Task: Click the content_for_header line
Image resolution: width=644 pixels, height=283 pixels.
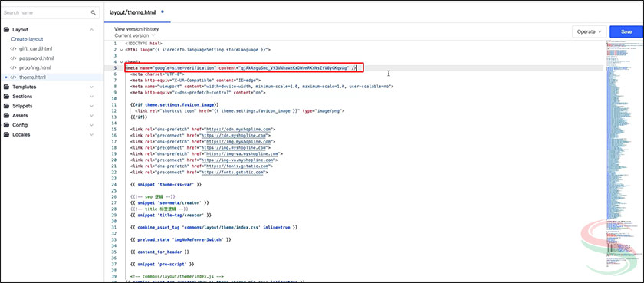Action: [159, 252]
